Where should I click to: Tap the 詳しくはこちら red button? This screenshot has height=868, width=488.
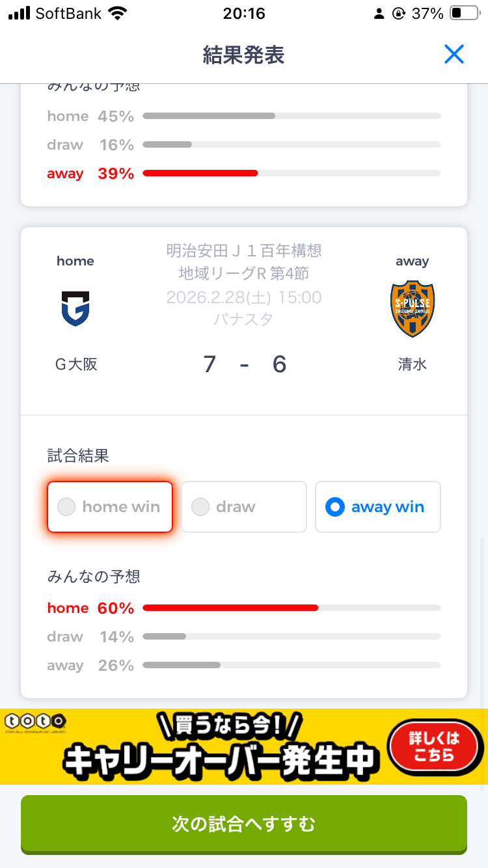pyautogui.click(x=434, y=747)
